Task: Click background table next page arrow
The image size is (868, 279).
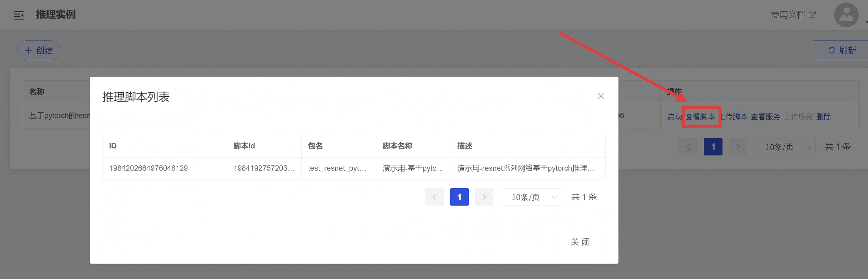Action: tap(738, 147)
